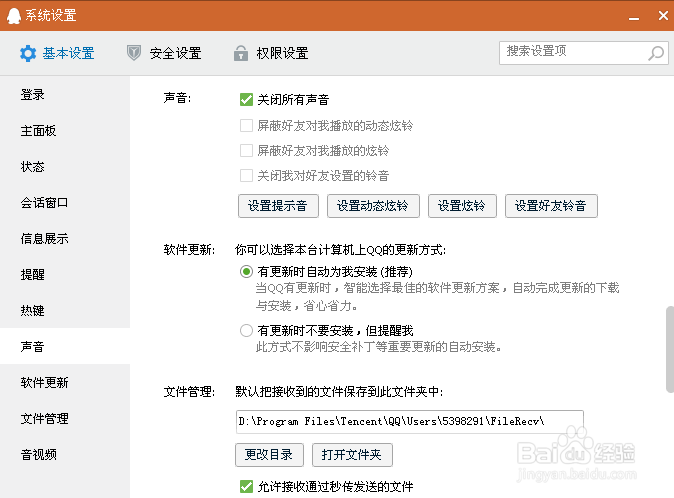The height and width of the screenshot is (498, 674).
Task: Focus the 搜索设置项 search box
Action: (x=584, y=53)
